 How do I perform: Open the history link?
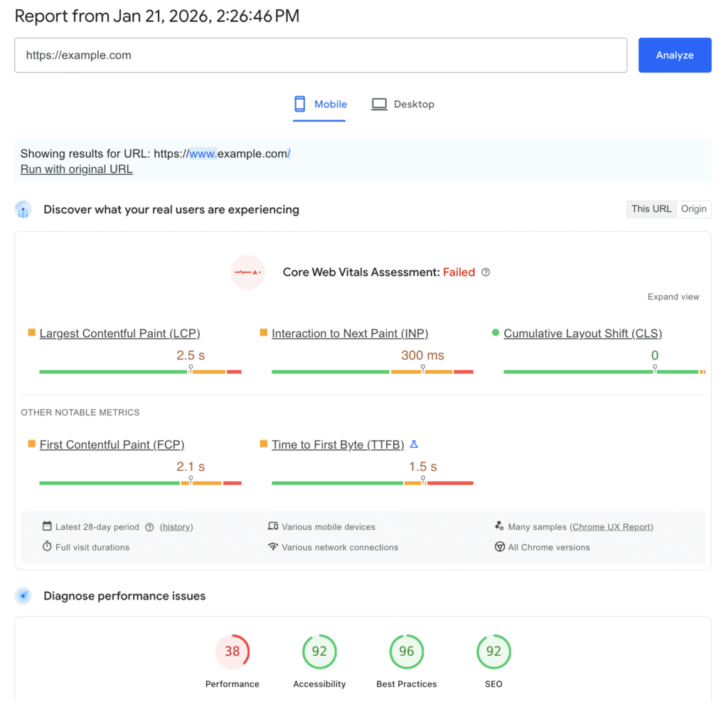click(176, 526)
